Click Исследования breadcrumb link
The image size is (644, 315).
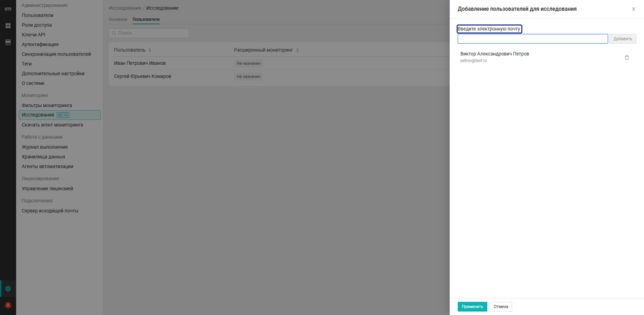(125, 8)
